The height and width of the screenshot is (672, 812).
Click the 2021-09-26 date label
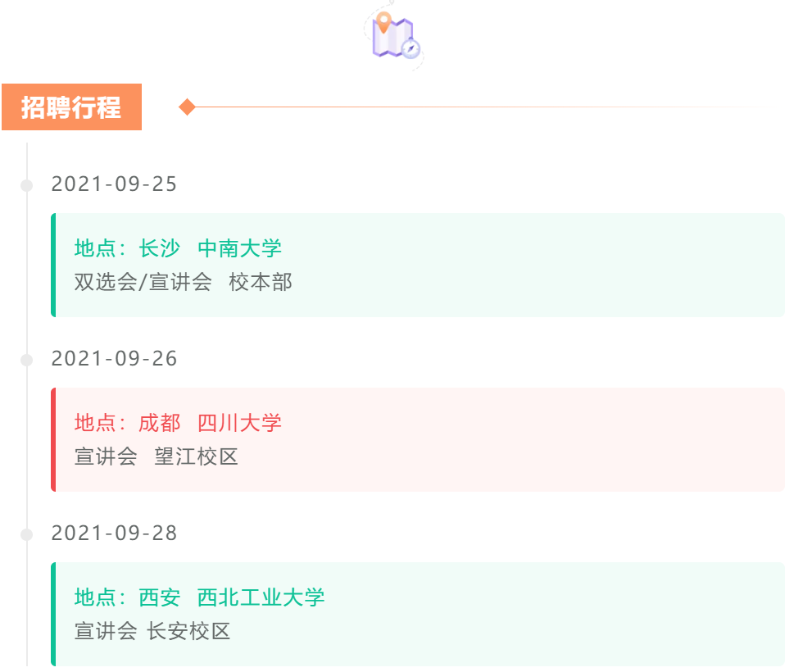tap(114, 359)
